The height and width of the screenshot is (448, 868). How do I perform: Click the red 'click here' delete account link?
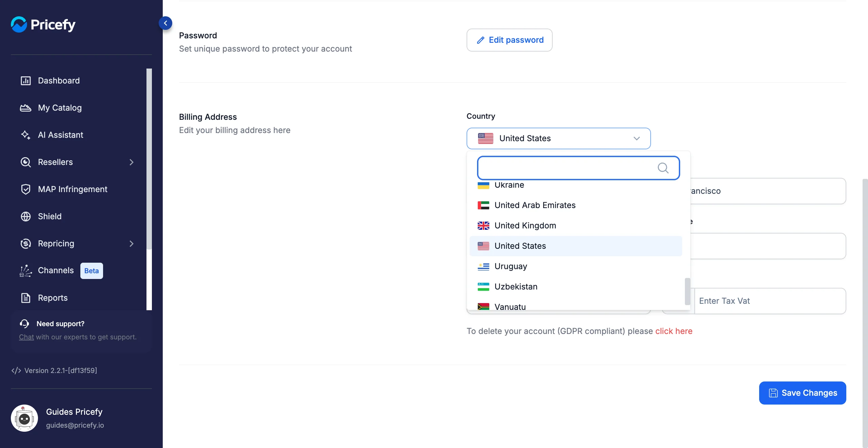(674, 331)
